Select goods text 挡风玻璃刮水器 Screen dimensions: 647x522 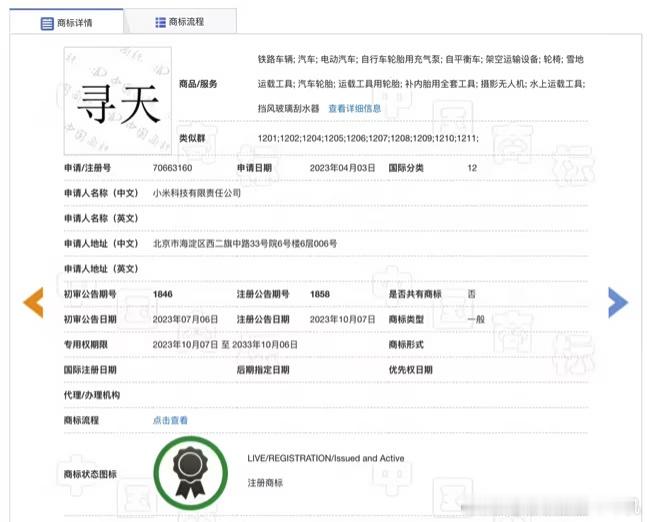click(288, 109)
